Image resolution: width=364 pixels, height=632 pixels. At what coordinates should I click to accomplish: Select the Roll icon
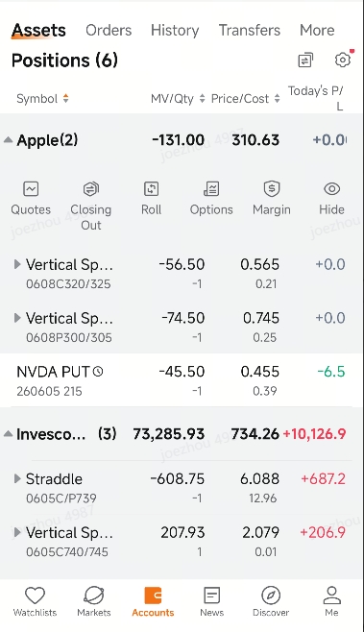pyautogui.click(x=151, y=189)
